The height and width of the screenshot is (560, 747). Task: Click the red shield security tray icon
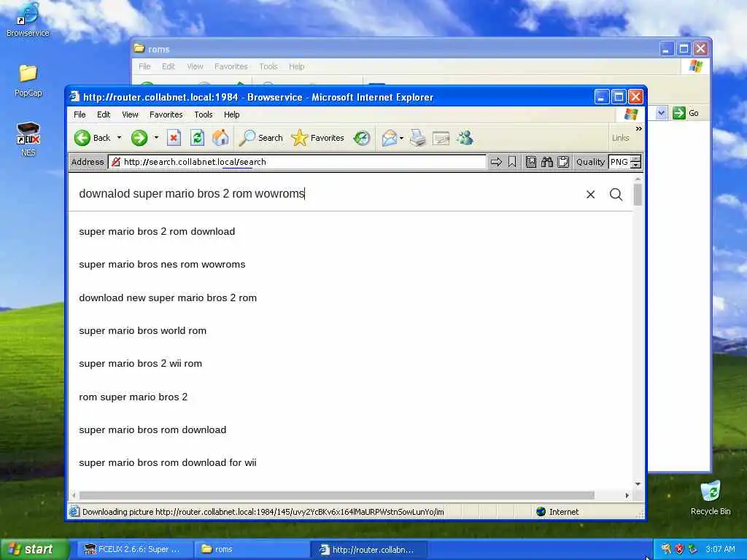[x=679, y=549]
